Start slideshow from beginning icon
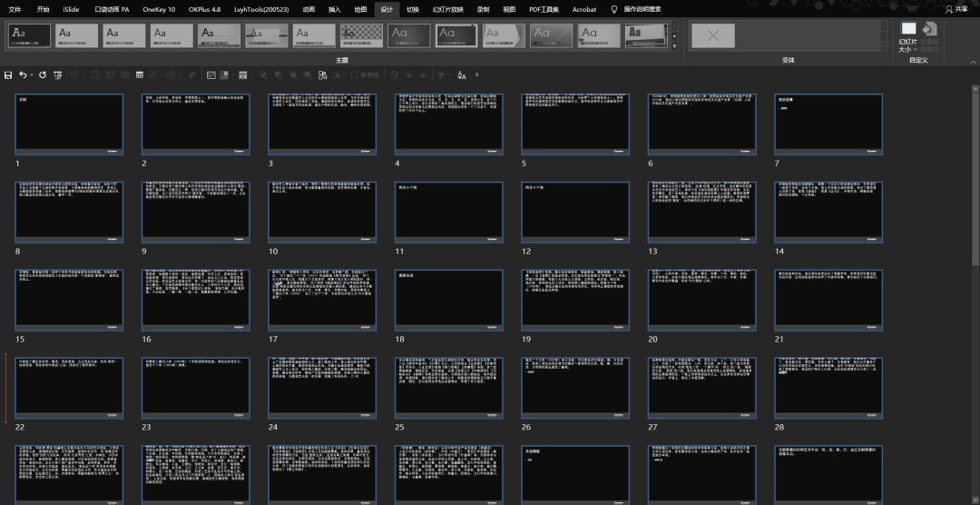This screenshot has height=505, width=980. (57, 75)
